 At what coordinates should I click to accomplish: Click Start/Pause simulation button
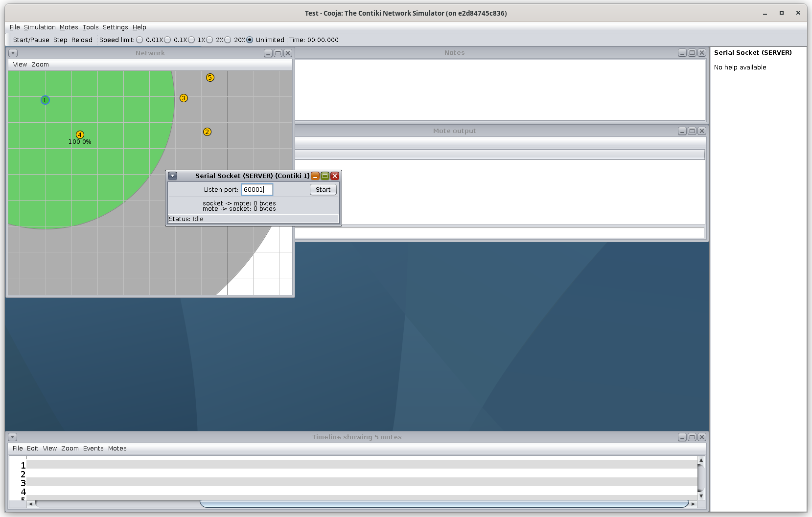[31, 40]
